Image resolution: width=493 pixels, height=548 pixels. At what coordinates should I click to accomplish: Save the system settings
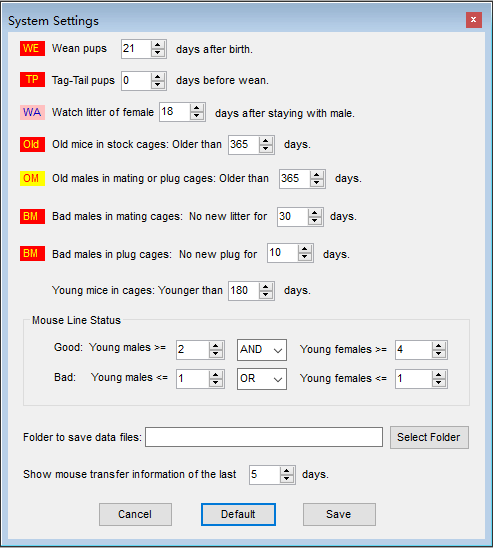(339, 514)
